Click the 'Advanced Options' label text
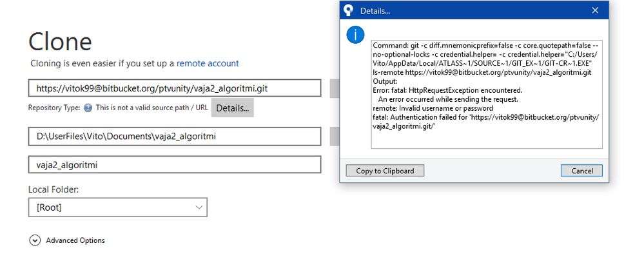644x259 pixels. pos(75,240)
